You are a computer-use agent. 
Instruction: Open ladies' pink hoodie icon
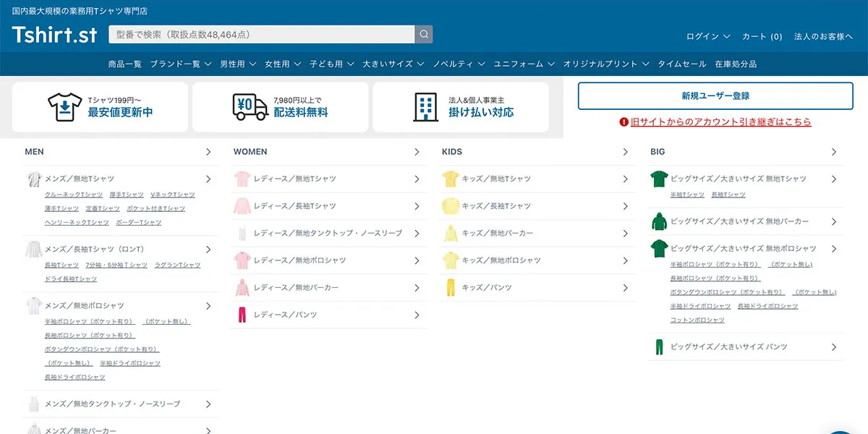[242, 287]
